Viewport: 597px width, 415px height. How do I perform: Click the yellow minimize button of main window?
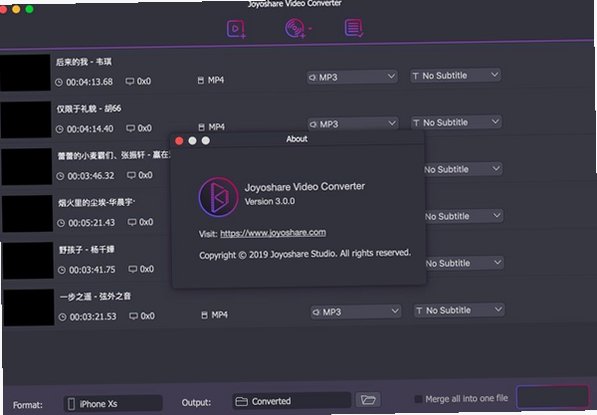16,9
